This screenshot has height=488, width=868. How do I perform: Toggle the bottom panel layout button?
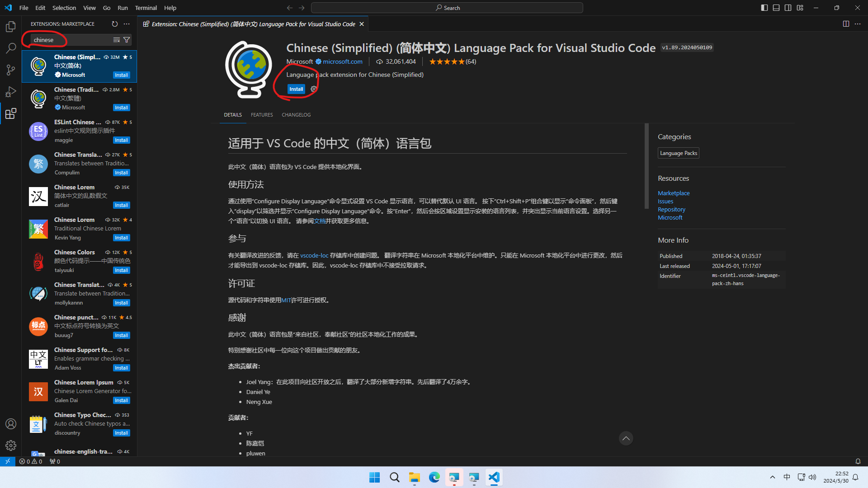point(776,8)
